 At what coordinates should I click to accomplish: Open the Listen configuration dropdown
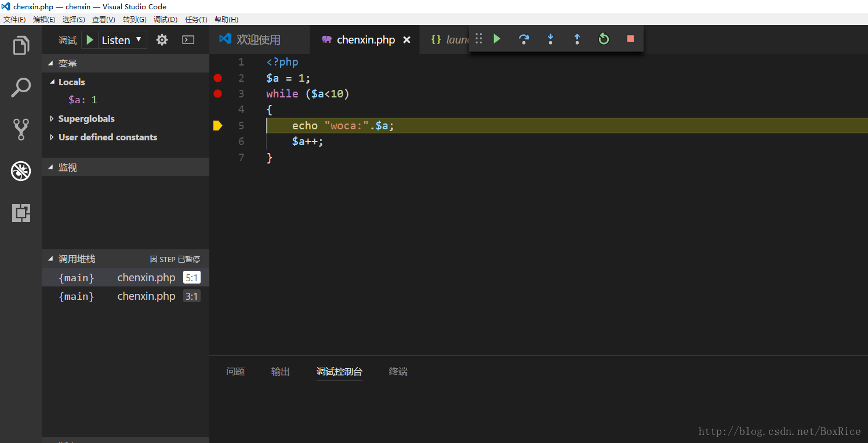point(122,40)
